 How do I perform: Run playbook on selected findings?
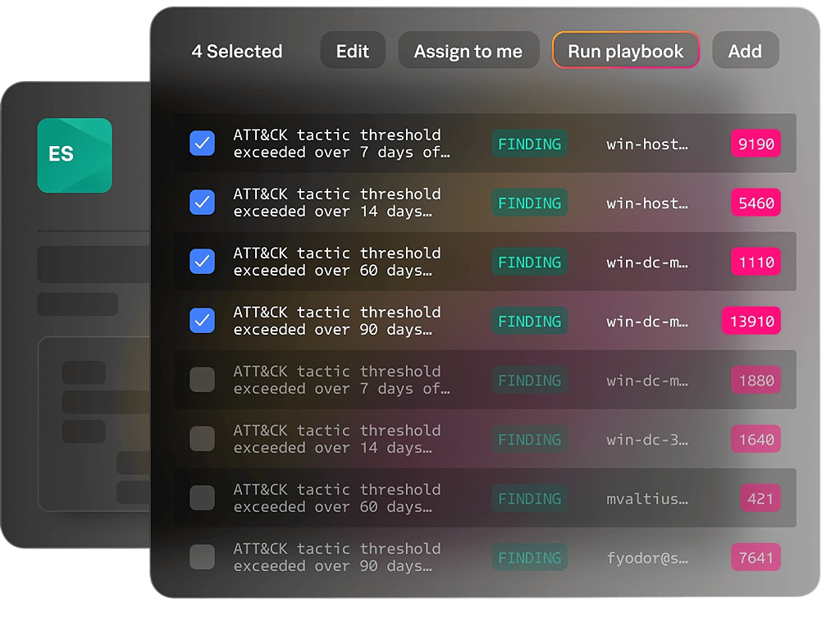click(625, 51)
